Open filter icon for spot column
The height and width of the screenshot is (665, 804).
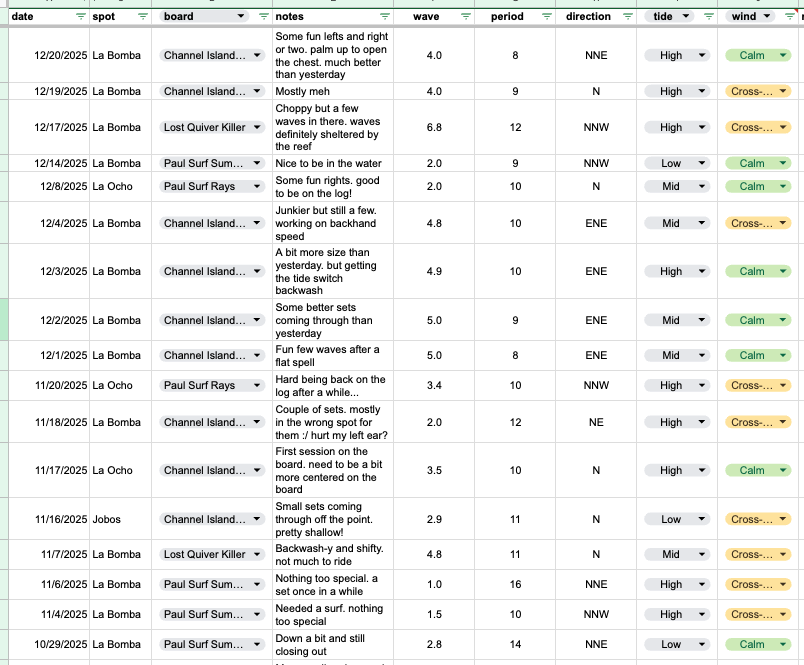(143, 16)
